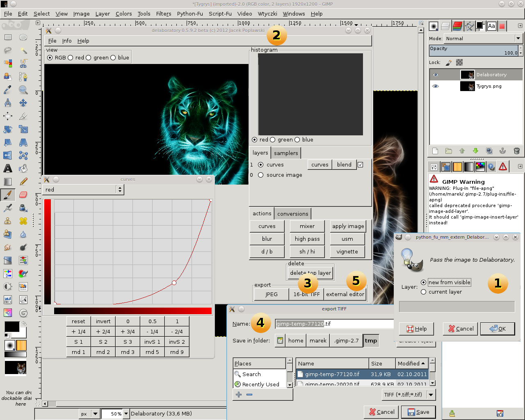This screenshot has height=420, width=525.
Task: Select the Bucket Fill tool
Action: coord(23,169)
